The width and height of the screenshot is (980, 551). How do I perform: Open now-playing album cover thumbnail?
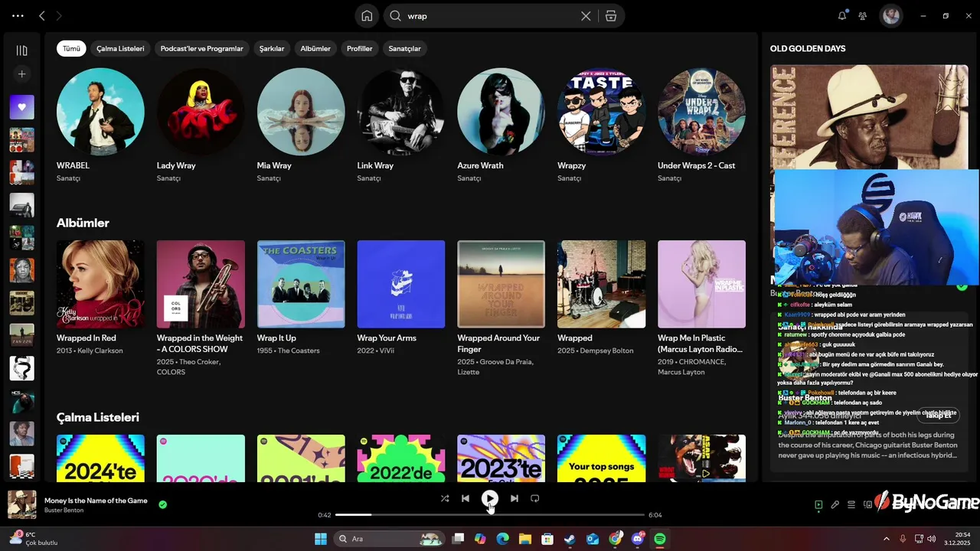(22, 504)
